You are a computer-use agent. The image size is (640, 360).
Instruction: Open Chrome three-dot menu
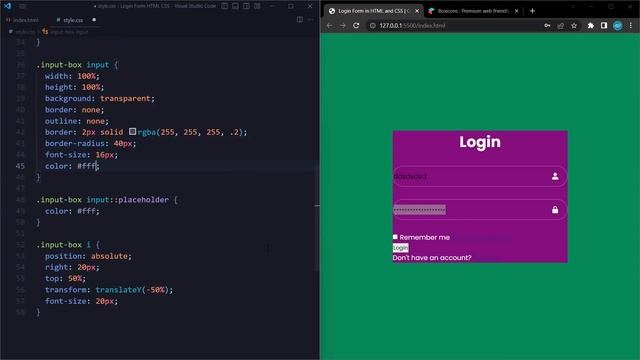(631, 25)
